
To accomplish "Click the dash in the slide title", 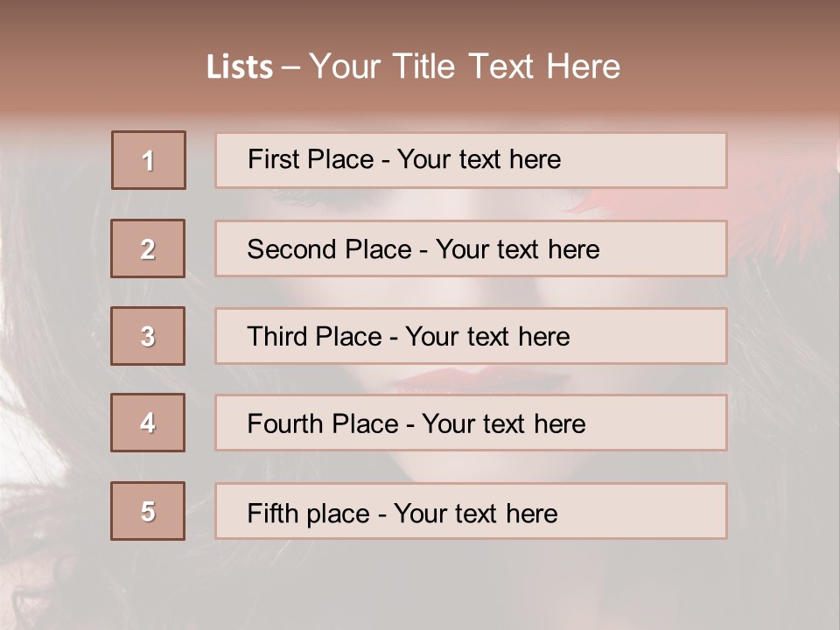I will 290,68.
